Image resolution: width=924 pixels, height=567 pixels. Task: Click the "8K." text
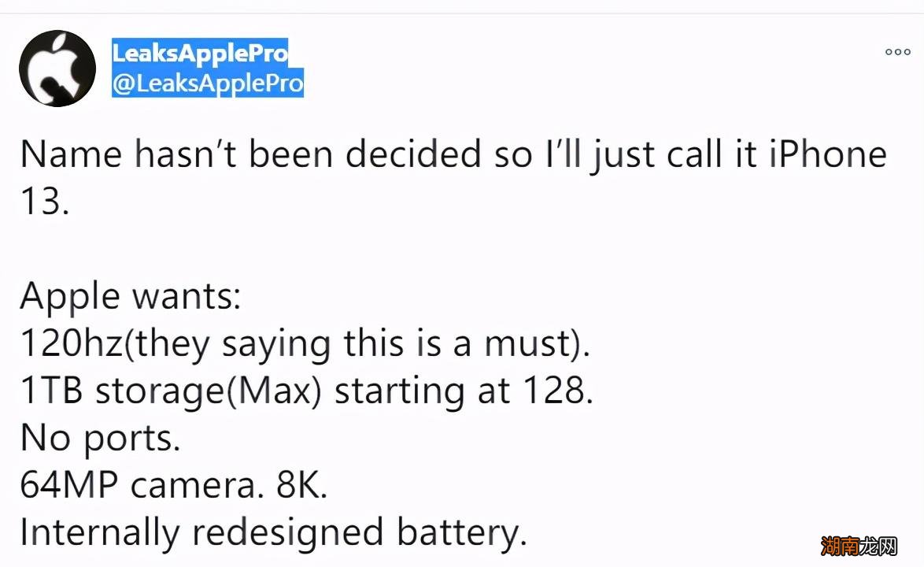coord(301,485)
